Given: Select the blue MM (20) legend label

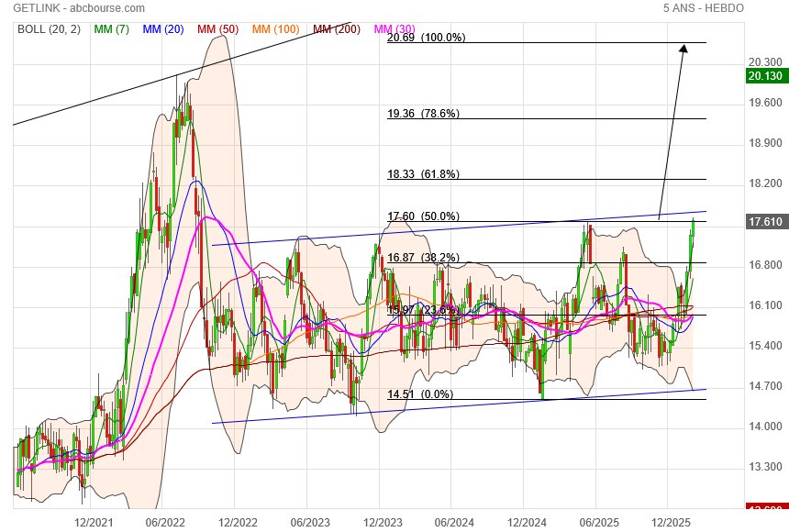Looking at the screenshot, I should [163, 29].
